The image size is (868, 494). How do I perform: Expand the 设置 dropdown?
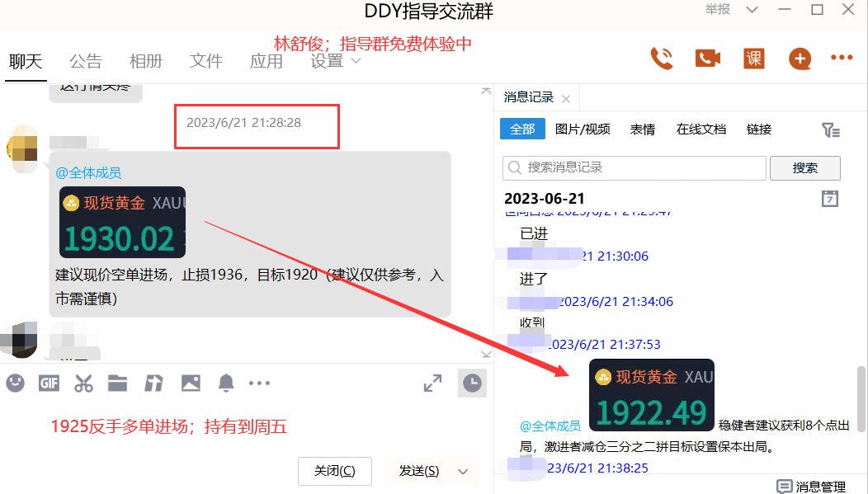(x=356, y=61)
